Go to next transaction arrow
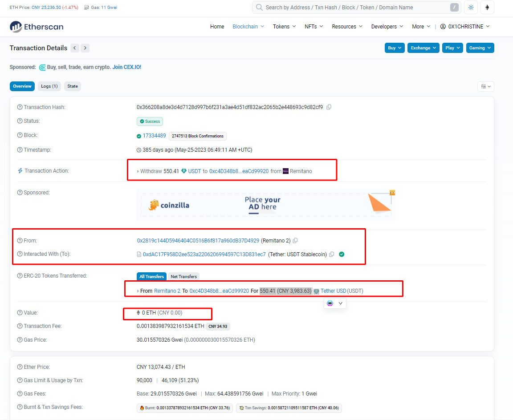This screenshot has height=420, width=513. click(x=85, y=48)
